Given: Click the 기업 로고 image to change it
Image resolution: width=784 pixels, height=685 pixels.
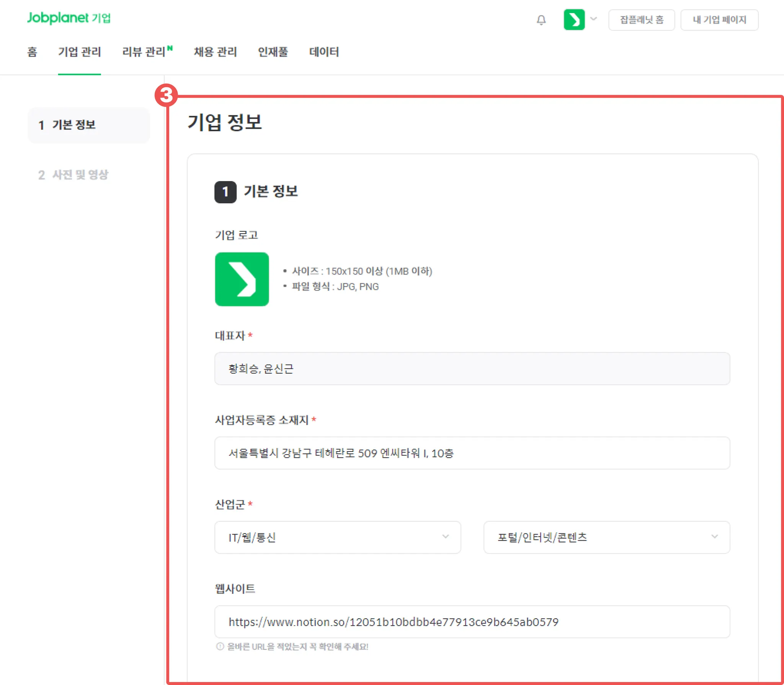Looking at the screenshot, I should [x=242, y=279].
